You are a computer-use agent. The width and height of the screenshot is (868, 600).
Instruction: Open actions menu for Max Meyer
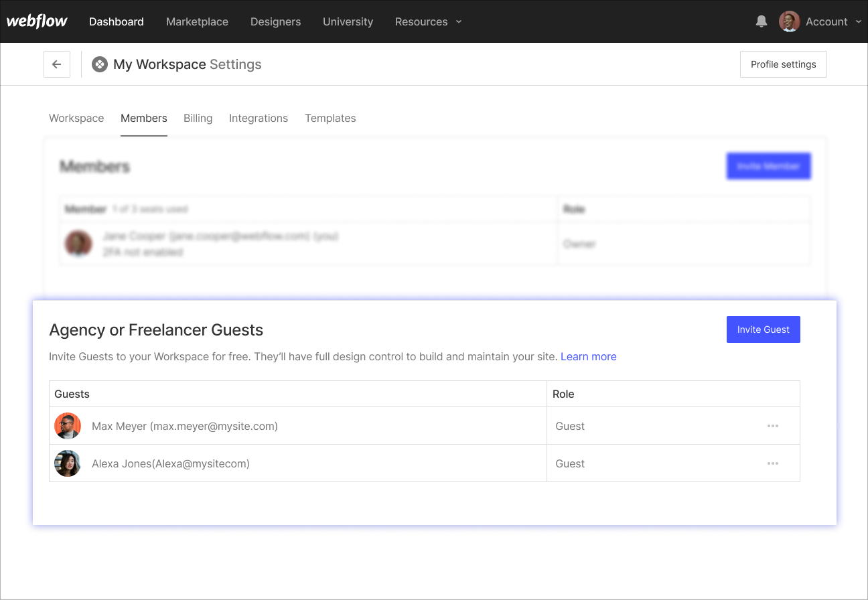[773, 425]
